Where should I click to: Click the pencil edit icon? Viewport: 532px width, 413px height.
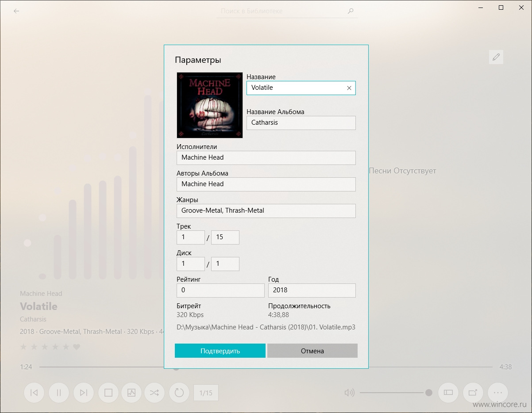coord(496,57)
